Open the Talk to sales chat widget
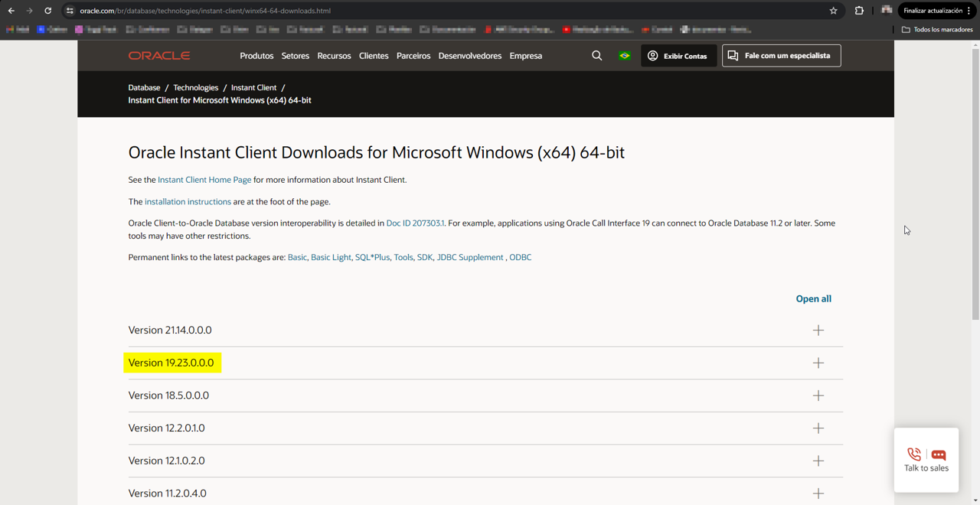This screenshot has width=980, height=505. (926, 460)
